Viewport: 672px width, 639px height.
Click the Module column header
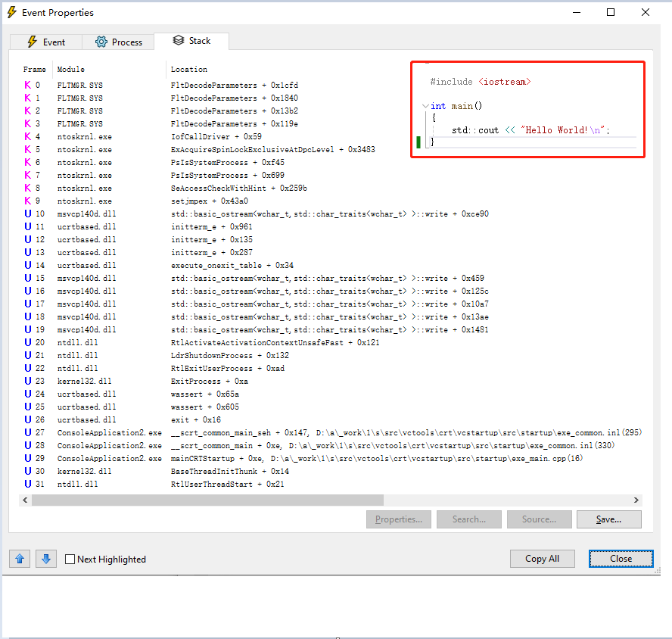[x=70, y=69]
